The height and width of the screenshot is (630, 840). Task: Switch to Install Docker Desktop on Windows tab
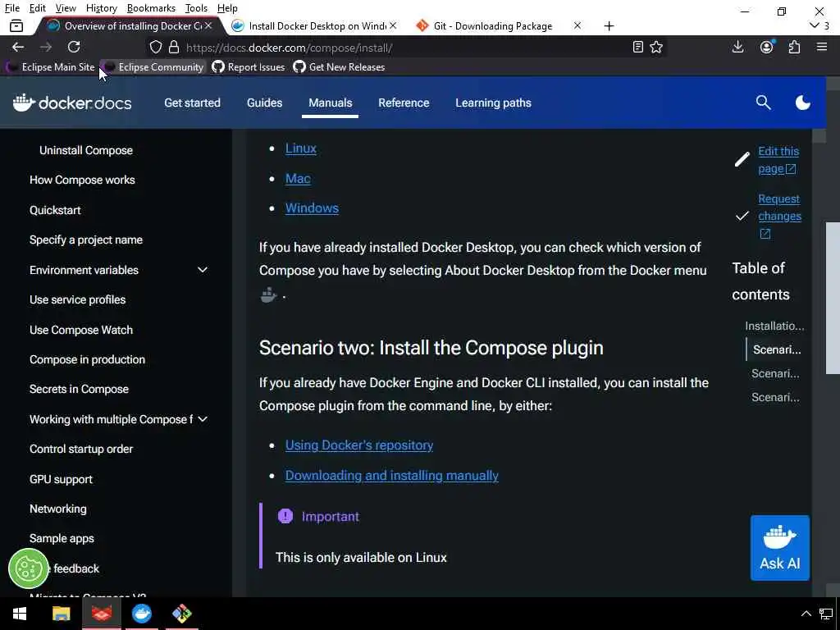coord(313,25)
